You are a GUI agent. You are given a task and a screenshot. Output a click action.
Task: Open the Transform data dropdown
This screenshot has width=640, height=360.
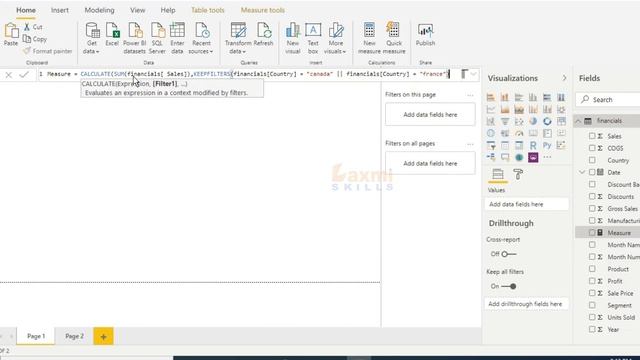pyautogui.click(x=238, y=38)
